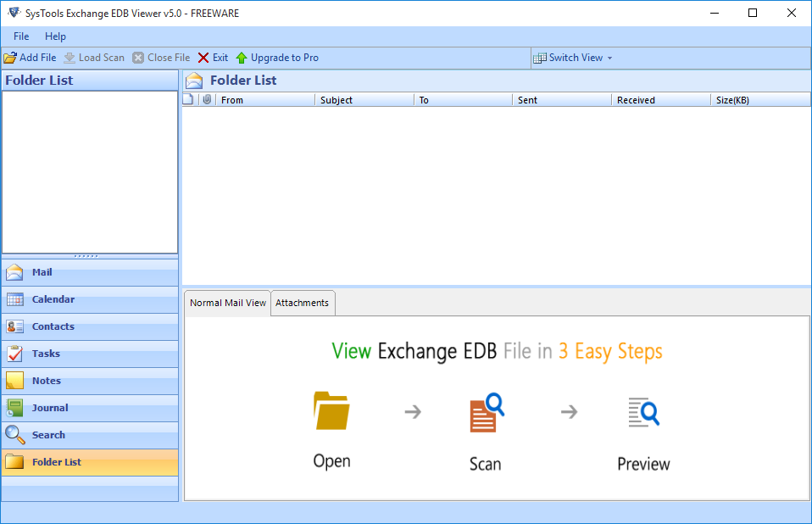Click the Scan document step icon
812x524 pixels.
click(487, 412)
